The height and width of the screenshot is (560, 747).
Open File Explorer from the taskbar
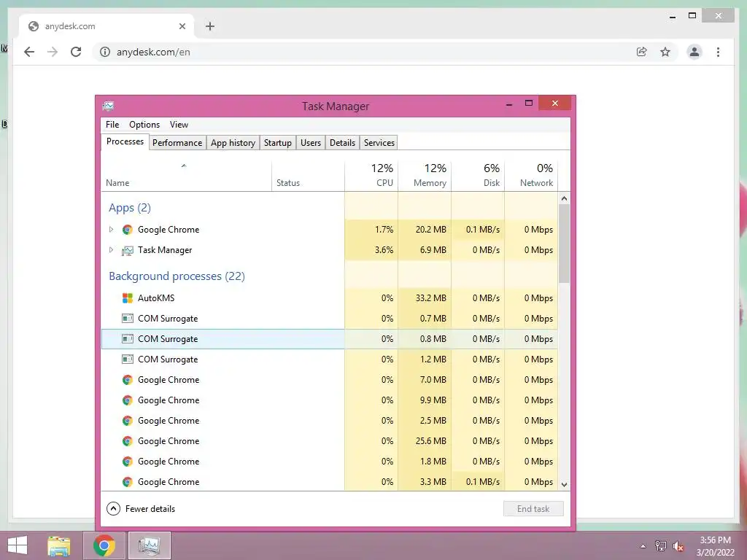[x=58, y=545]
